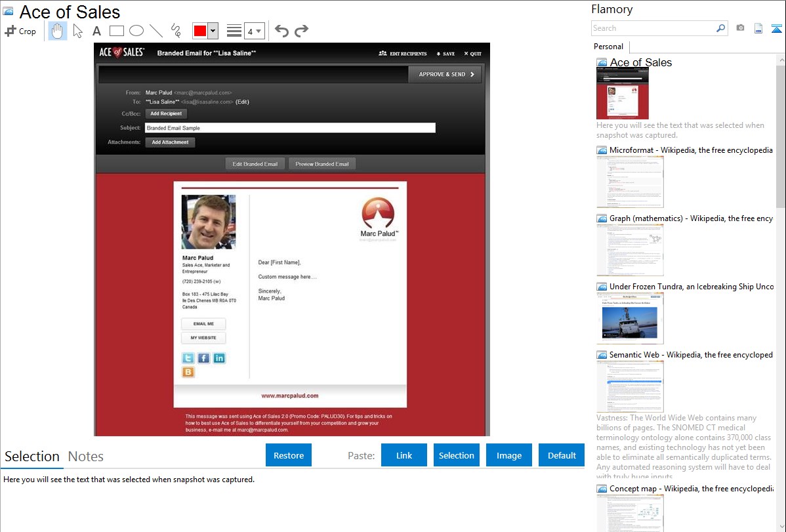The height and width of the screenshot is (532, 786).
Task: Click Approve & Send in the screenshot
Action: point(445,74)
